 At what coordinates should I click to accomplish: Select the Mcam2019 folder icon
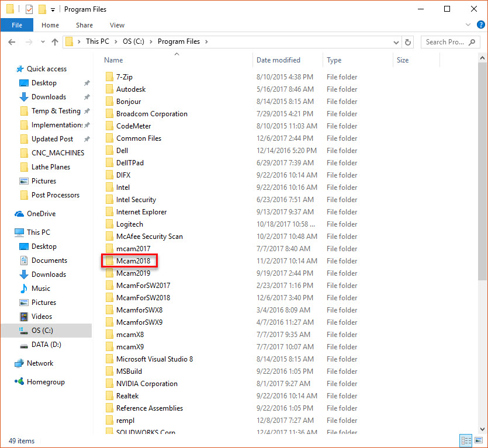point(109,273)
